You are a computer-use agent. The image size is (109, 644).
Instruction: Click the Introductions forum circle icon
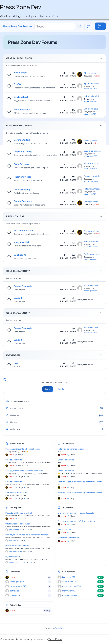click(9, 74)
